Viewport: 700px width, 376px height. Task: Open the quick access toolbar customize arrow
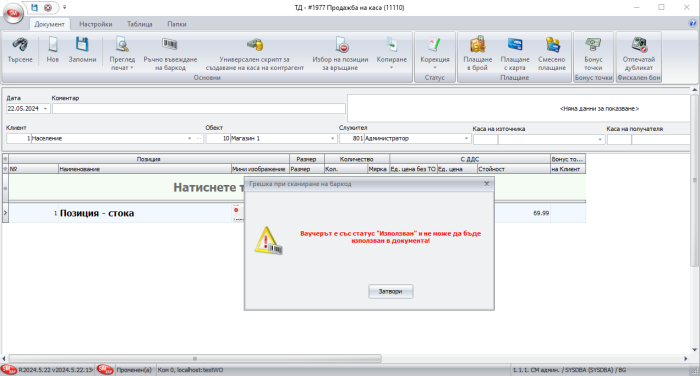click(x=64, y=8)
